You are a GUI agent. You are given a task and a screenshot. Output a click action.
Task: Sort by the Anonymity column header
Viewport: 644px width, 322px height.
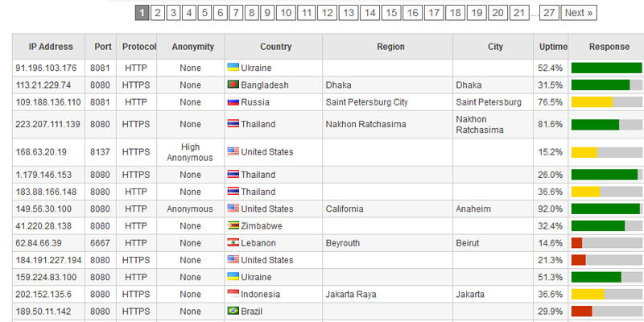pos(191,47)
